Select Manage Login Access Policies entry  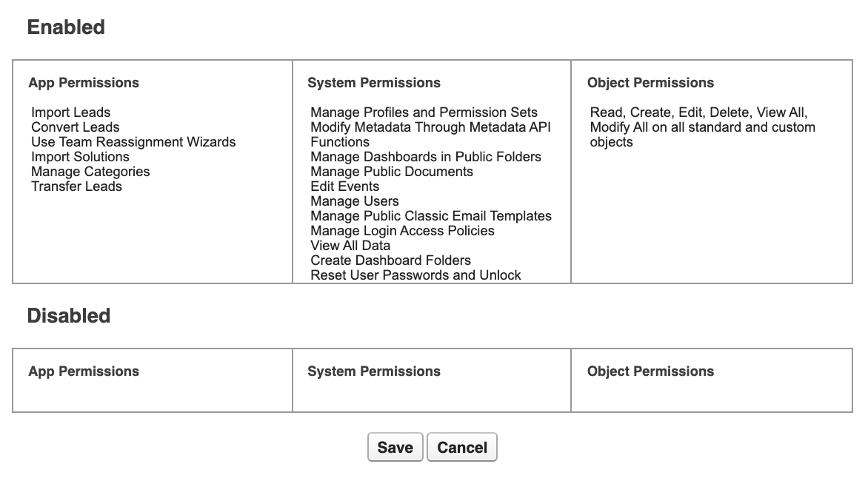(401, 231)
